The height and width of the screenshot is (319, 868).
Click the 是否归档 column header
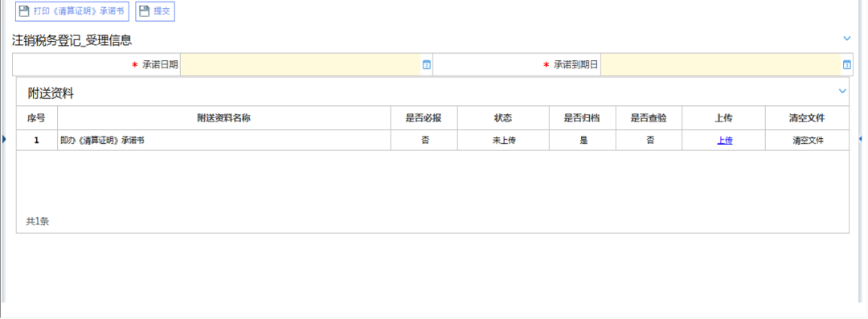point(583,118)
